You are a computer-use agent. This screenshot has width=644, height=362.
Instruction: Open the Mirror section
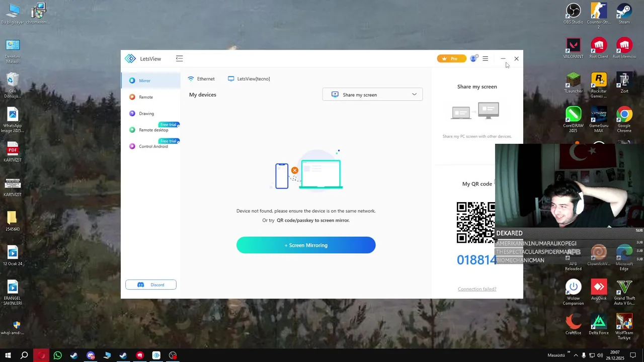(150, 80)
